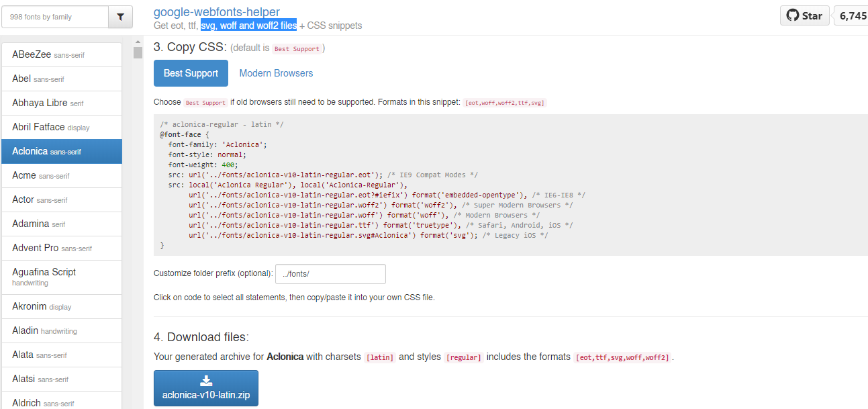Image resolution: width=868 pixels, height=409 pixels.
Task: Click the [eot,woff,woff2,ttf,svg] formats tag
Action: 505,103
